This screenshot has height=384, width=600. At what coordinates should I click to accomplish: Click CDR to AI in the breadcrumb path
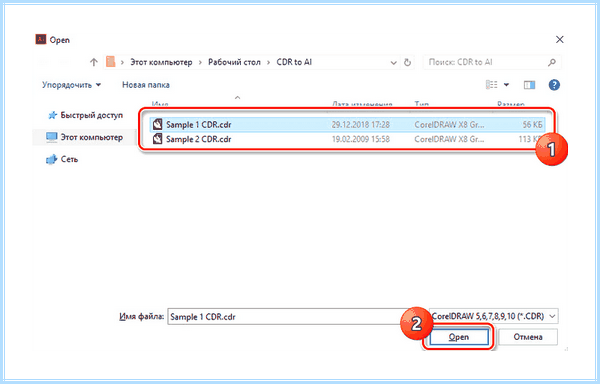click(294, 62)
